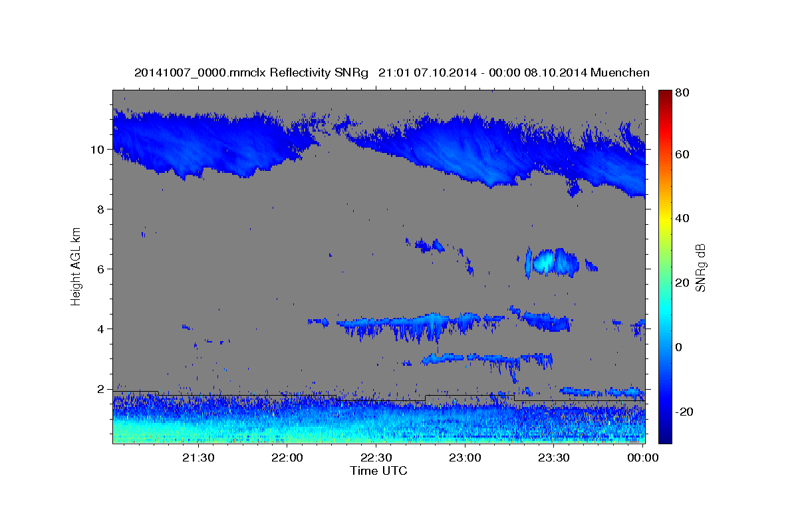The image size is (798, 532).
Task: Click the 00:00 time tick label
Action: (642, 458)
